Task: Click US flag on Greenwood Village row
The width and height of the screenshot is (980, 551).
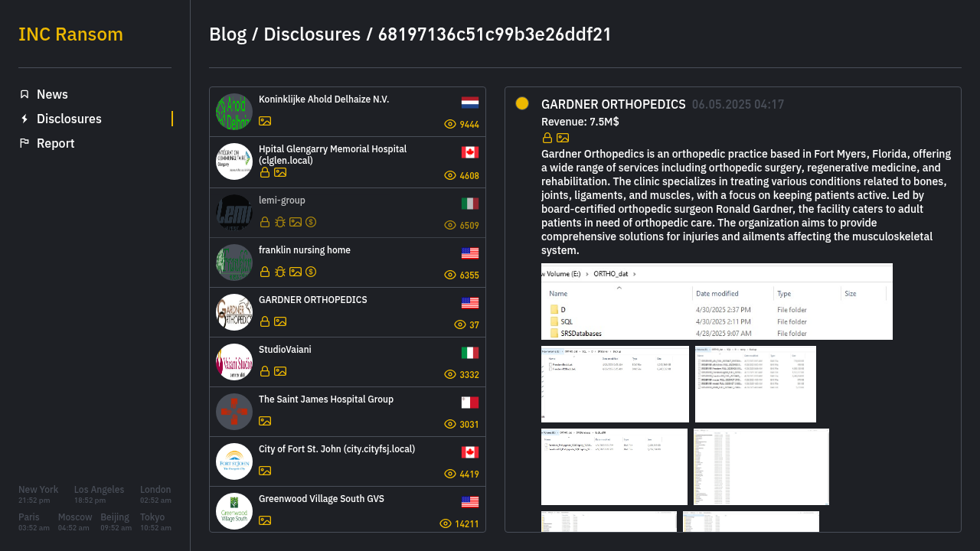Action: 470,502
